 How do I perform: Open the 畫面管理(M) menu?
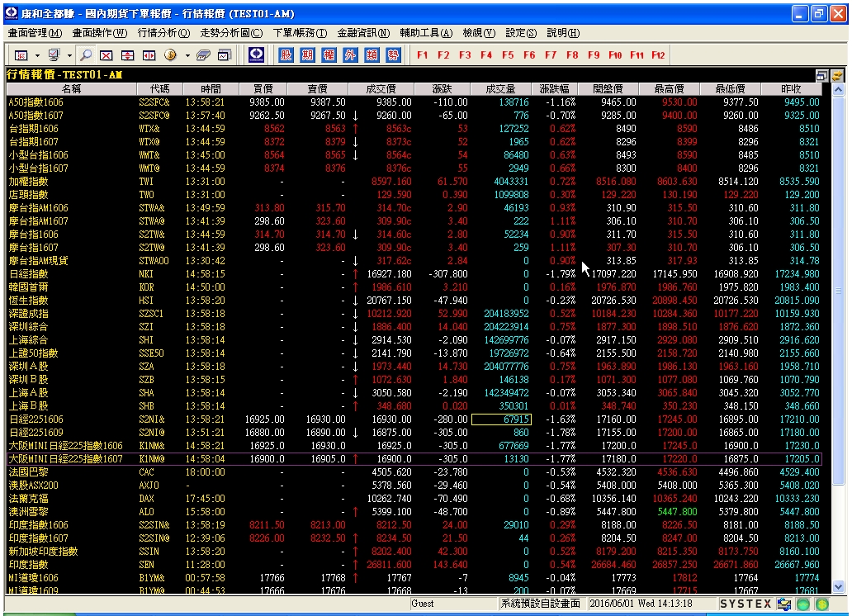click(x=35, y=33)
